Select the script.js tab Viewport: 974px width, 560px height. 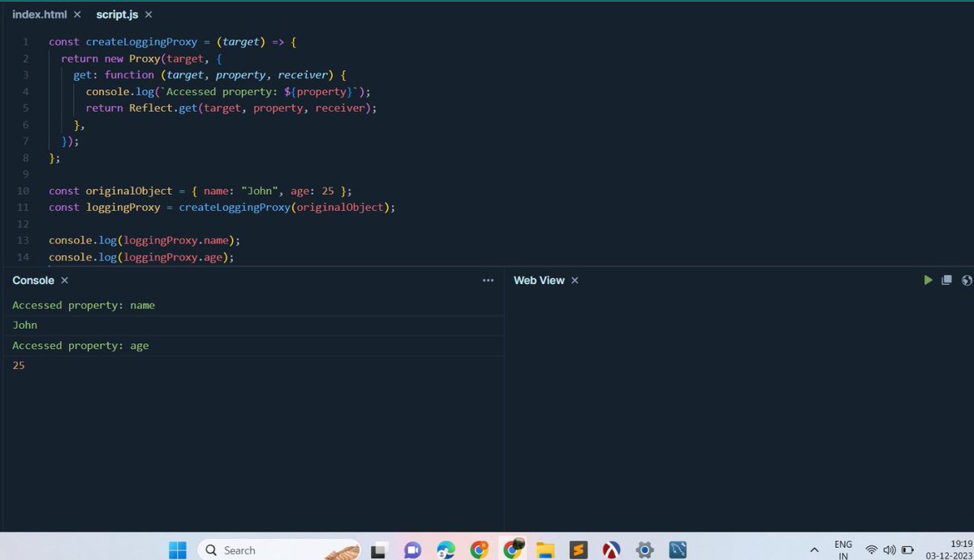click(x=118, y=15)
